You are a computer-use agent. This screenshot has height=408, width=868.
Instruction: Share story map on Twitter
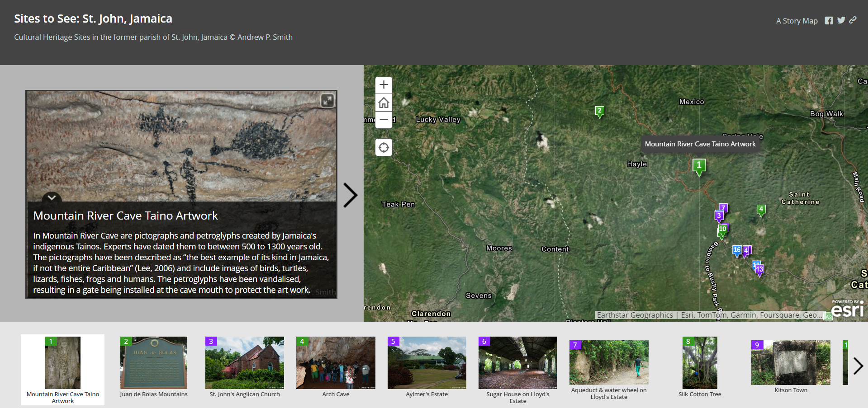pos(841,20)
